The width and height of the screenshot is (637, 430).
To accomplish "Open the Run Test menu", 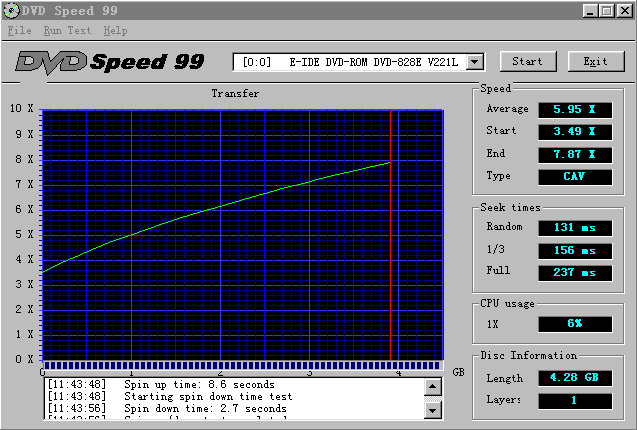I will [x=67, y=30].
